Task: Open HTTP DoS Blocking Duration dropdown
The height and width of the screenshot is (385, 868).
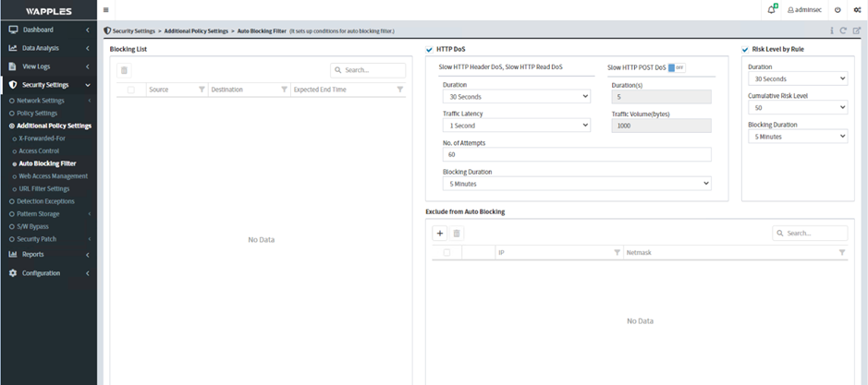Action: (577, 184)
